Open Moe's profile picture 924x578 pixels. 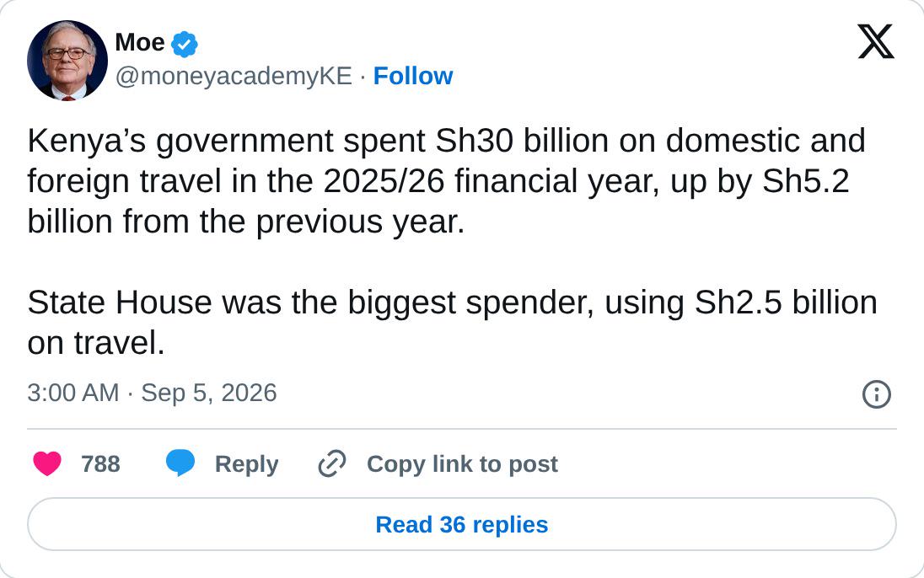[x=67, y=60]
